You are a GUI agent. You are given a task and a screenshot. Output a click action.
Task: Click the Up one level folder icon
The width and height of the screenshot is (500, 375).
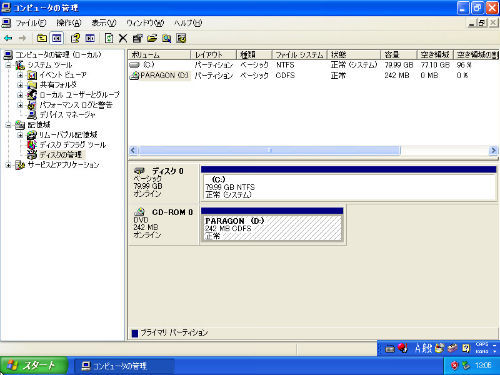(42, 38)
